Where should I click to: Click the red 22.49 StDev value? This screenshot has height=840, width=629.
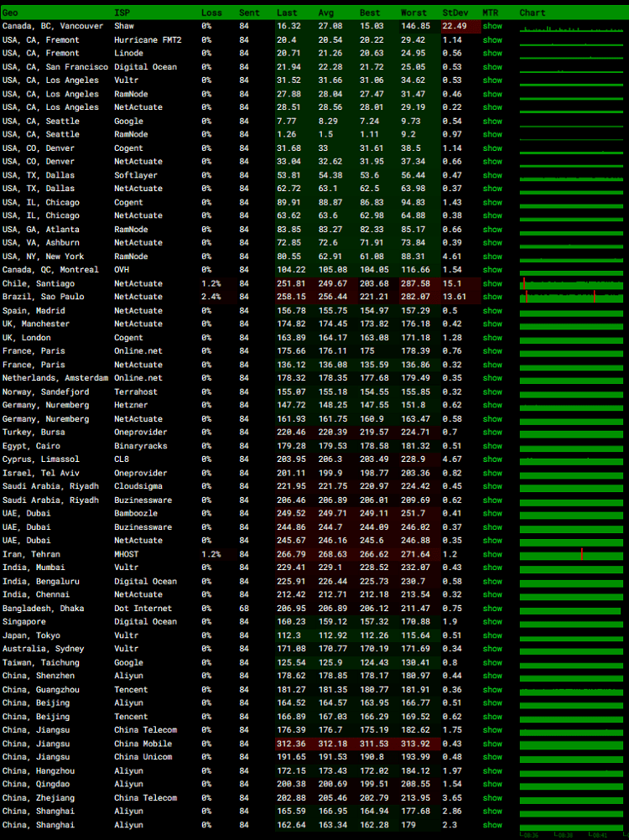pyautogui.click(x=454, y=26)
